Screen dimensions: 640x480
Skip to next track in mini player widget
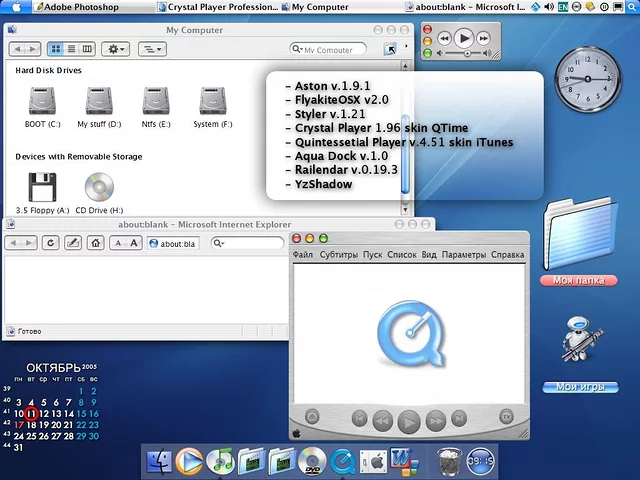click(484, 38)
